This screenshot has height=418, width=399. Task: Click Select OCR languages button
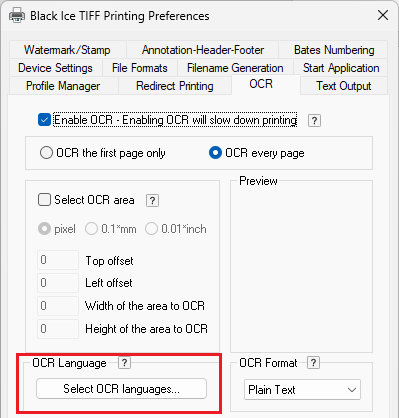[x=121, y=389]
